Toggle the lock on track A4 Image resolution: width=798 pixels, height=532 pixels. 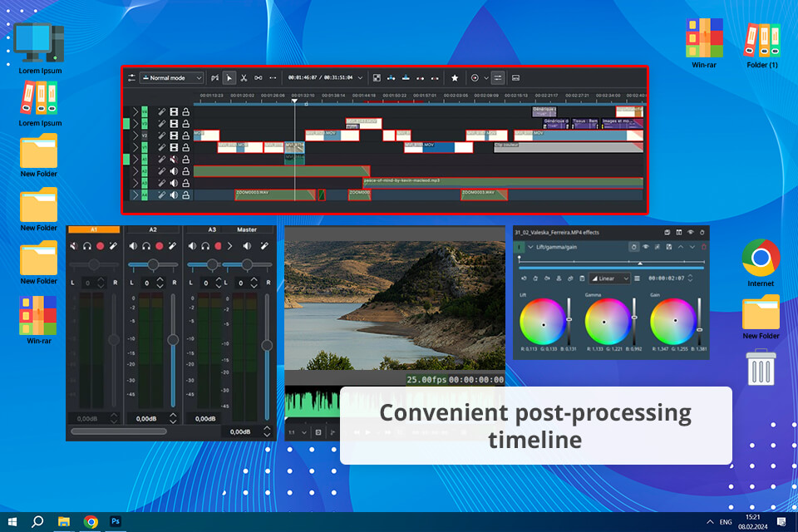point(186,195)
